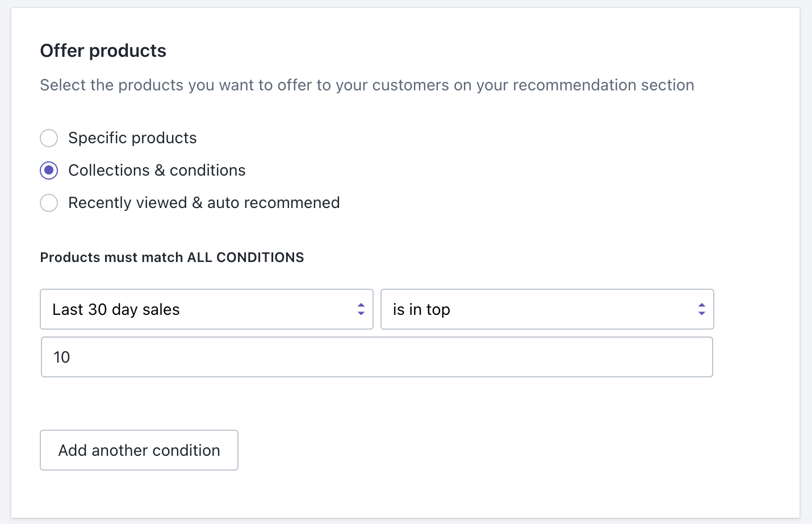Click the Recently viewed & auto recommened label

tap(204, 203)
